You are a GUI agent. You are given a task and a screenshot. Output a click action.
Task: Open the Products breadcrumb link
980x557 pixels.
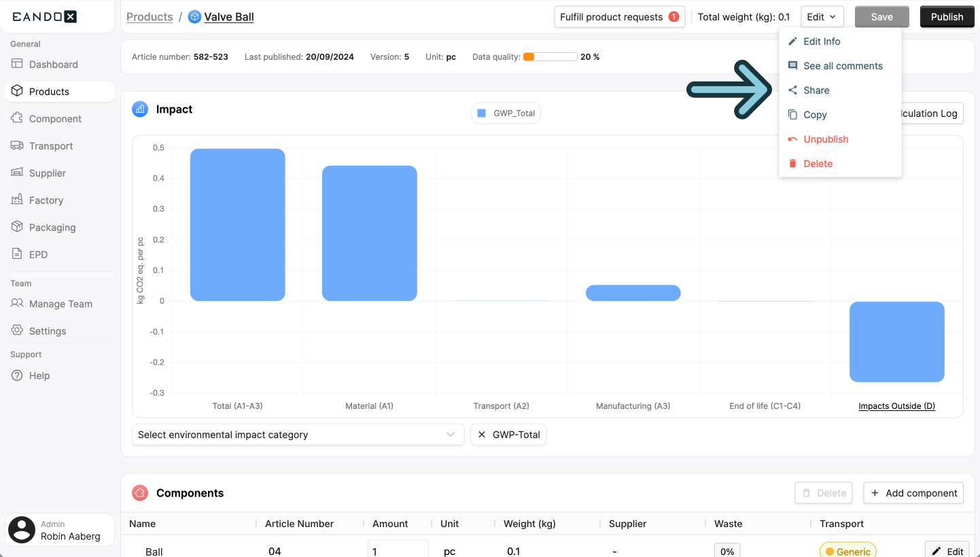point(150,16)
